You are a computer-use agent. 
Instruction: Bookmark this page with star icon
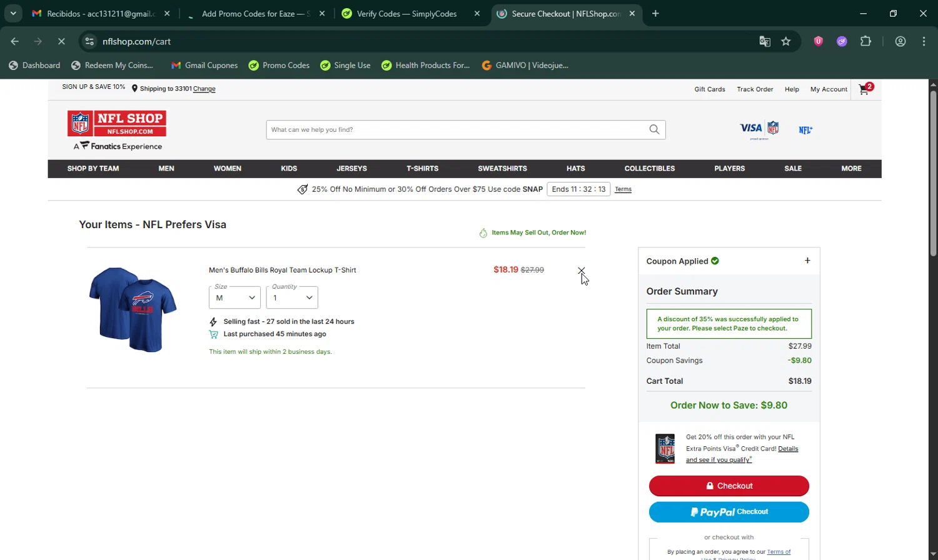pyautogui.click(x=786, y=41)
